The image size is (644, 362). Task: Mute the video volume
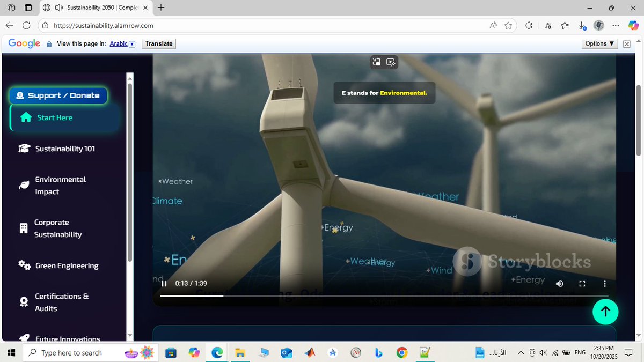[x=559, y=284]
